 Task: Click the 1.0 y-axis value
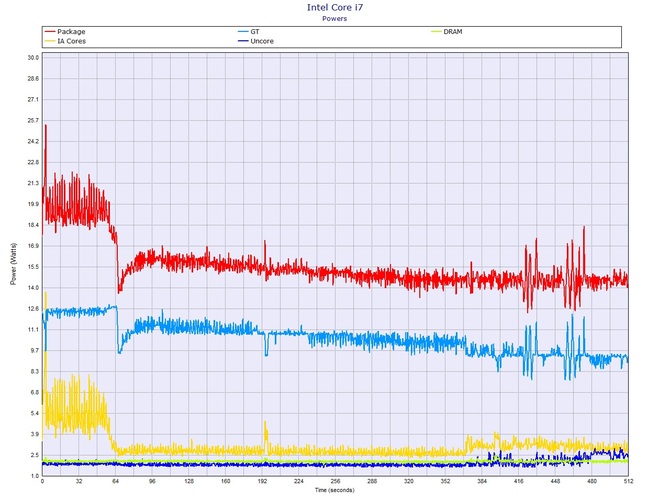(34, 476)
